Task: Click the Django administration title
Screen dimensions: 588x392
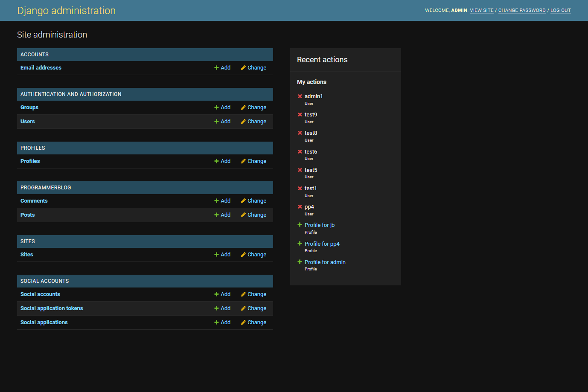Action: pos(66,11)
